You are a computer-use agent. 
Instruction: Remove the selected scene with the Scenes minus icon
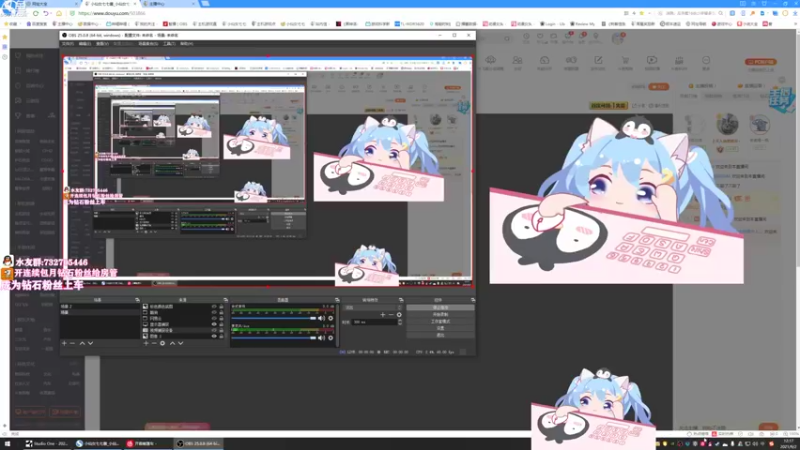tap(72, 343)
